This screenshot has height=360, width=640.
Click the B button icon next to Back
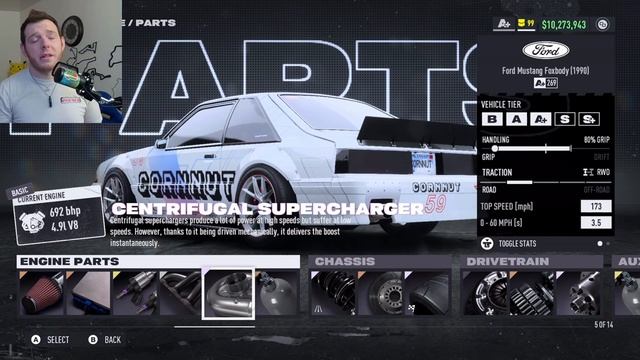tap(93, 340)
